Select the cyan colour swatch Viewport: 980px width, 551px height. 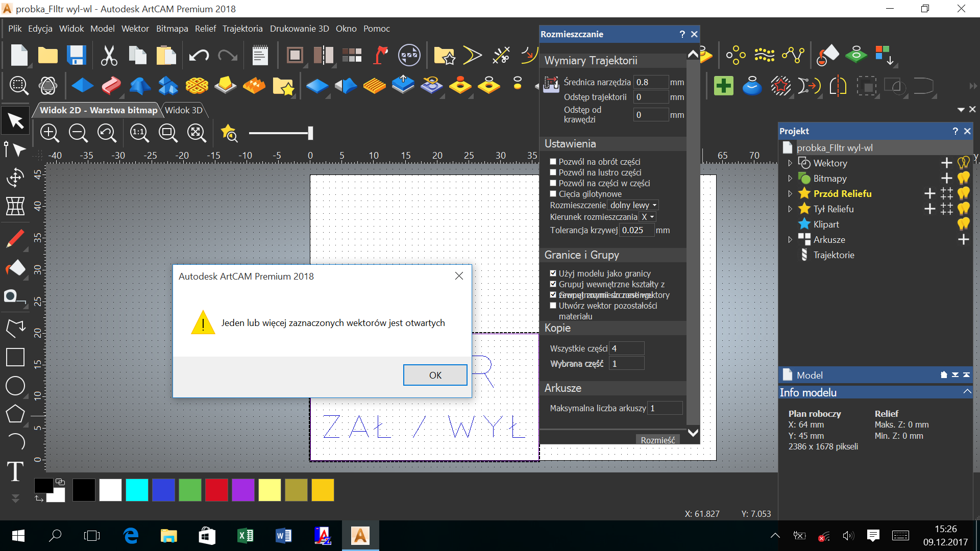pos(137,490)
